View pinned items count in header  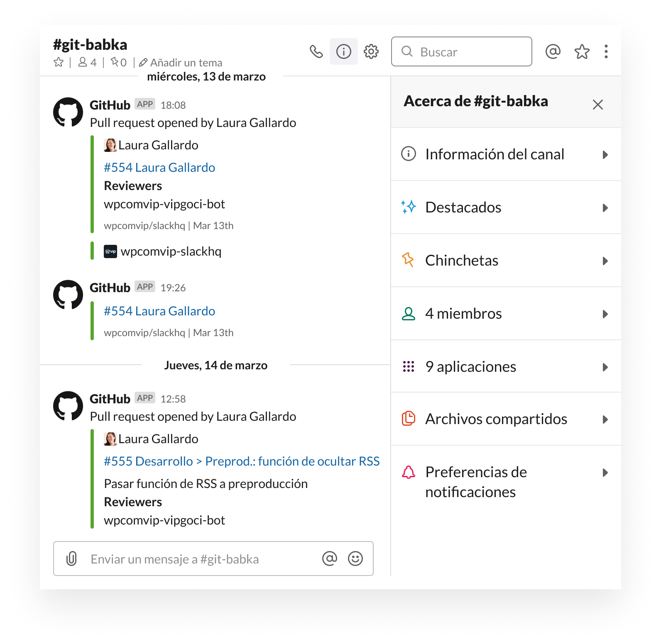click(119, 62)
